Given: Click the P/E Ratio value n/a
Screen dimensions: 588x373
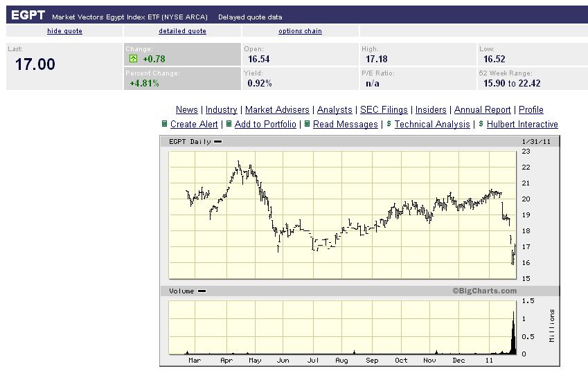Looking at the screenshot, I should pos(373,83).
